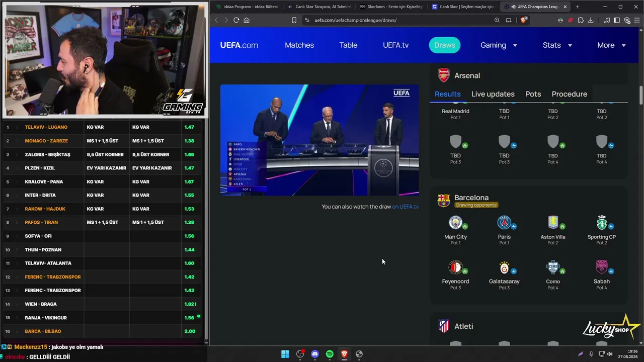Go to UEFA.tv in the navigation
Viewport: 644px width, 362px height.
395,45
